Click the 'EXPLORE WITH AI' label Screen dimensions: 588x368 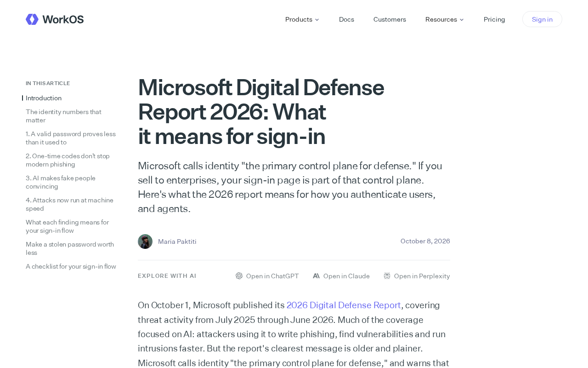coord(167,276)
